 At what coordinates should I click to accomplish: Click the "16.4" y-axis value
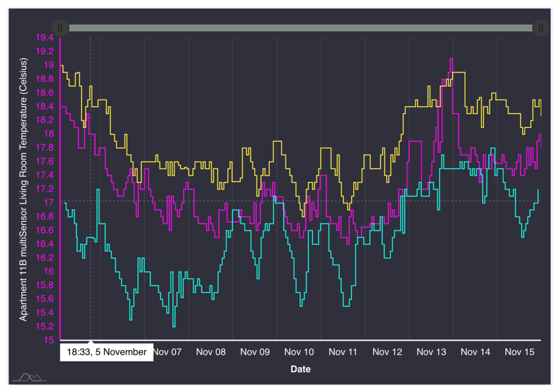pos(45,244)
